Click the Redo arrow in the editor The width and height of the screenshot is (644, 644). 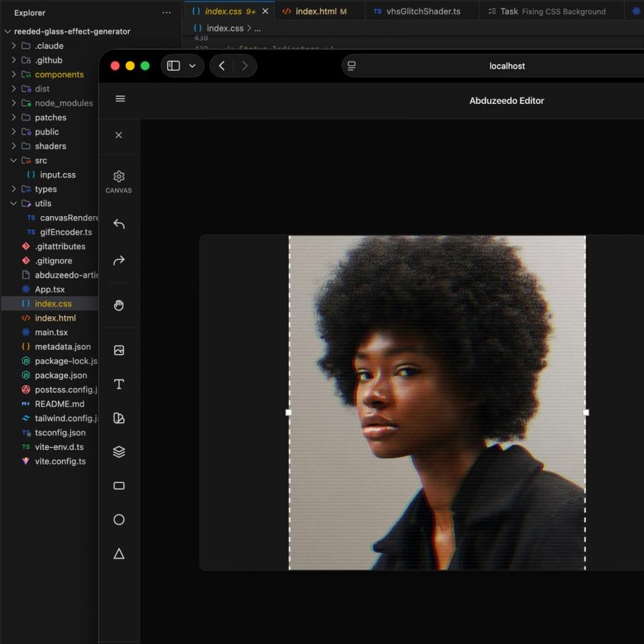119,260
